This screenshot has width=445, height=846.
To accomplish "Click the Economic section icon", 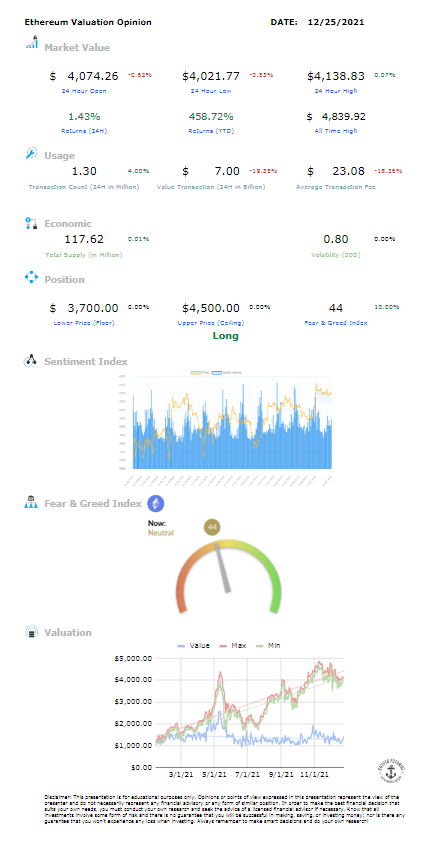I will (x=31, y=223).
